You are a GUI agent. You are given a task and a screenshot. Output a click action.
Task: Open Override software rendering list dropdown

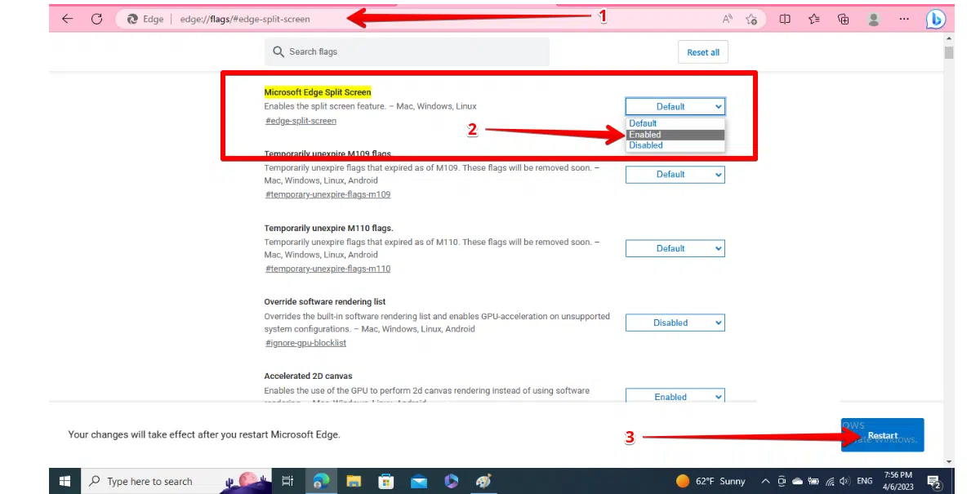tap(675, 323)
